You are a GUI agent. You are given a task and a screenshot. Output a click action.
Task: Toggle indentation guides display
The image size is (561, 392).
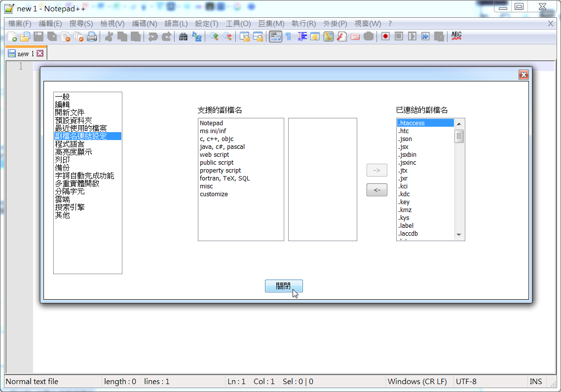click(x=302, y=36)
